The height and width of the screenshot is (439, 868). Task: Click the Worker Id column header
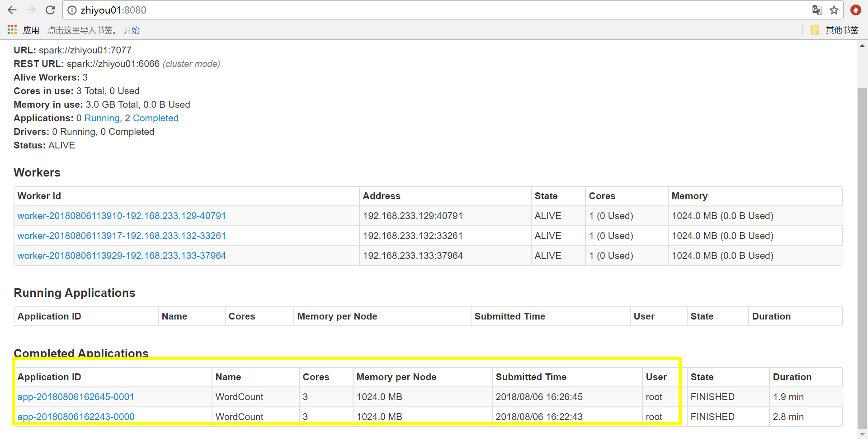coord(186,196)
